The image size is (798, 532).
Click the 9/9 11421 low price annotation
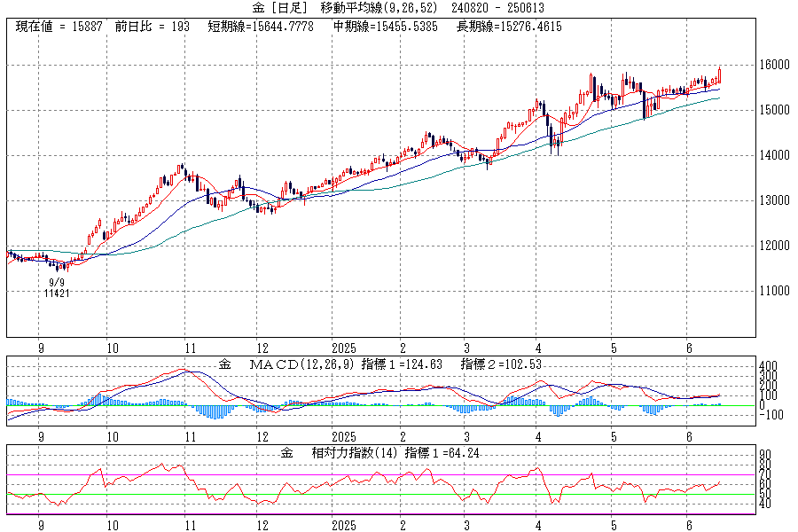57,287
